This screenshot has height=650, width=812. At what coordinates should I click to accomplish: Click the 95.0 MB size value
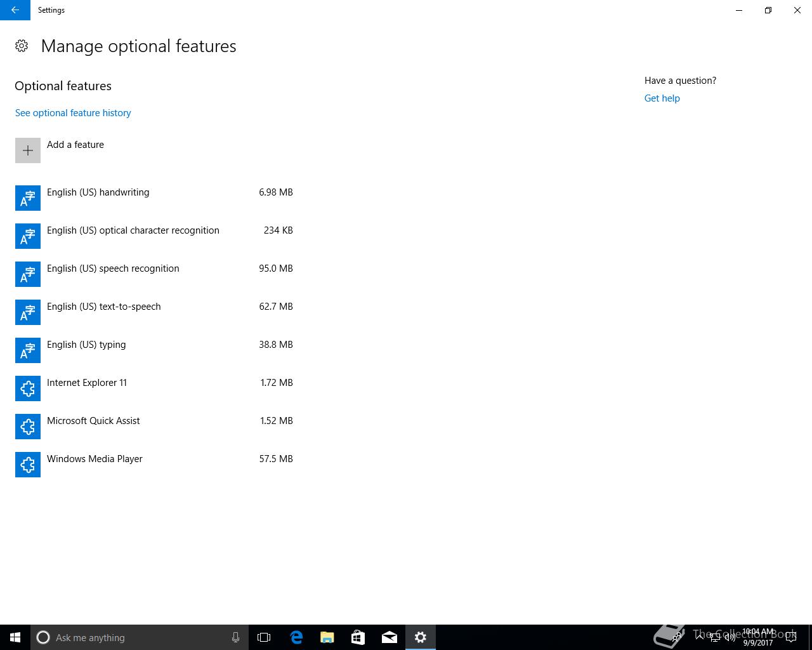[276, 269]
